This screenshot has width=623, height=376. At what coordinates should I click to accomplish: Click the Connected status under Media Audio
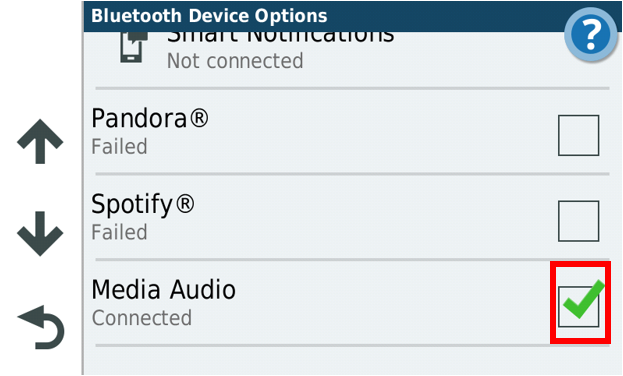(141, 318)
